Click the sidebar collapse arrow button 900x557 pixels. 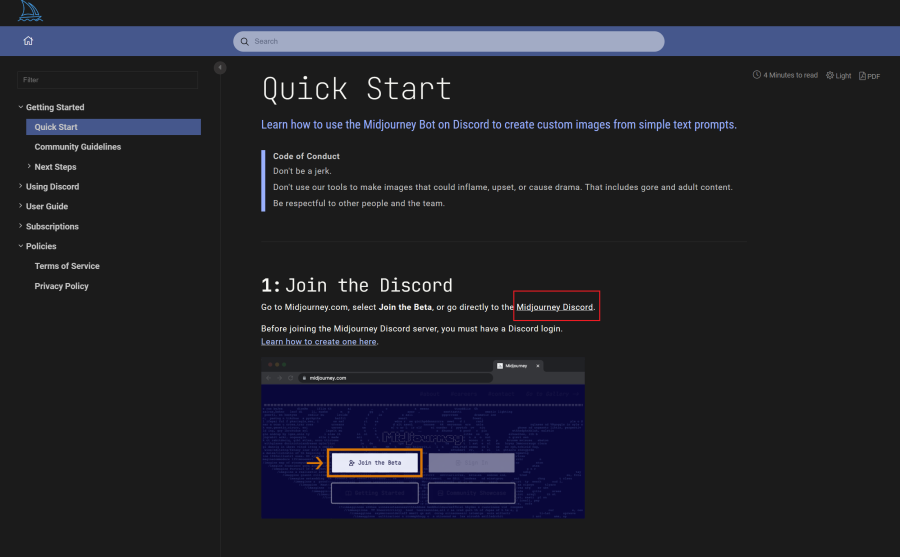[220, 68]
